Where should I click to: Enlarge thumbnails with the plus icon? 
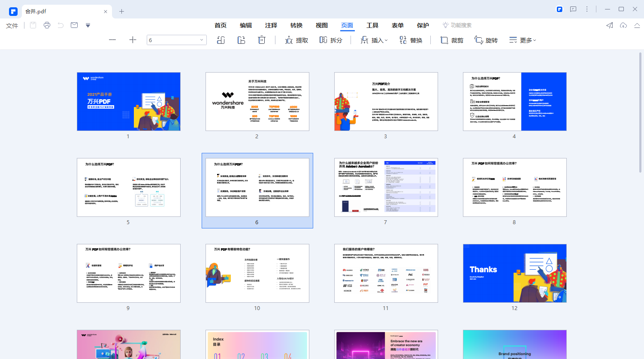click(133, 40)
